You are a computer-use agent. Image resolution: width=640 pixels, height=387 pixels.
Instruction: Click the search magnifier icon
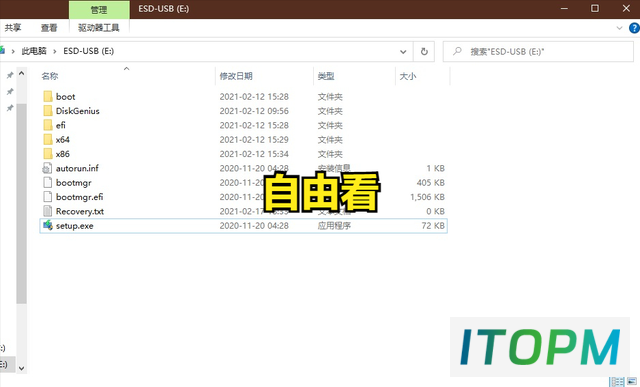pyautogui.click(x=457, y=51)
